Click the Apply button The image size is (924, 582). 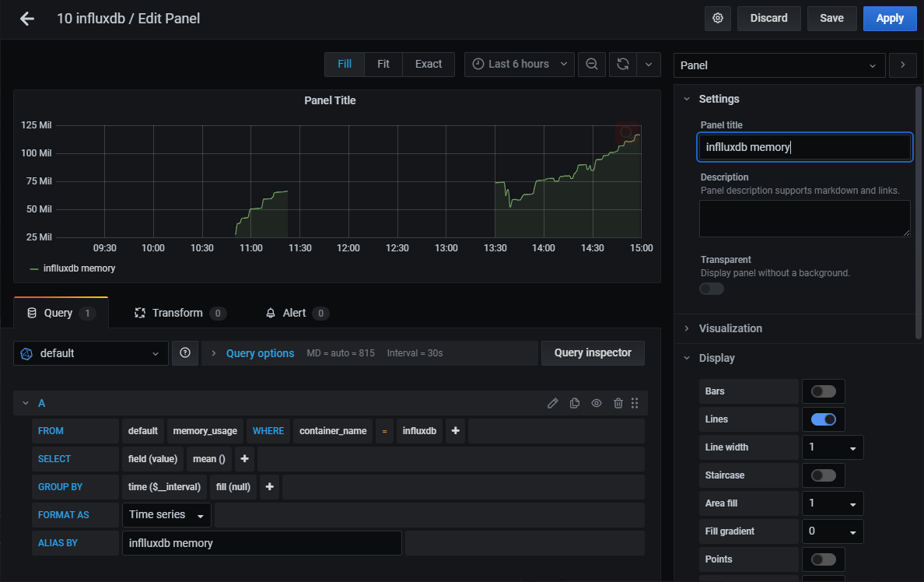click(890, 18)
